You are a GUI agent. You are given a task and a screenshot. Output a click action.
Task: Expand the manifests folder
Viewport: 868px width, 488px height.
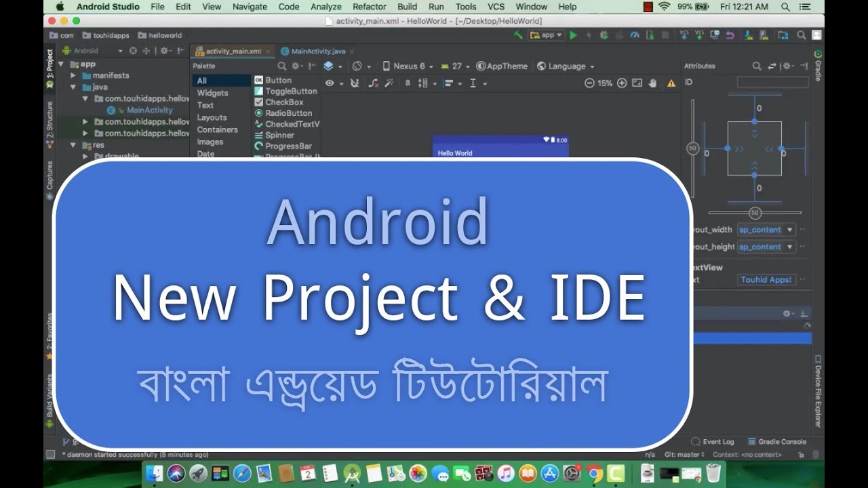point(73,76)
